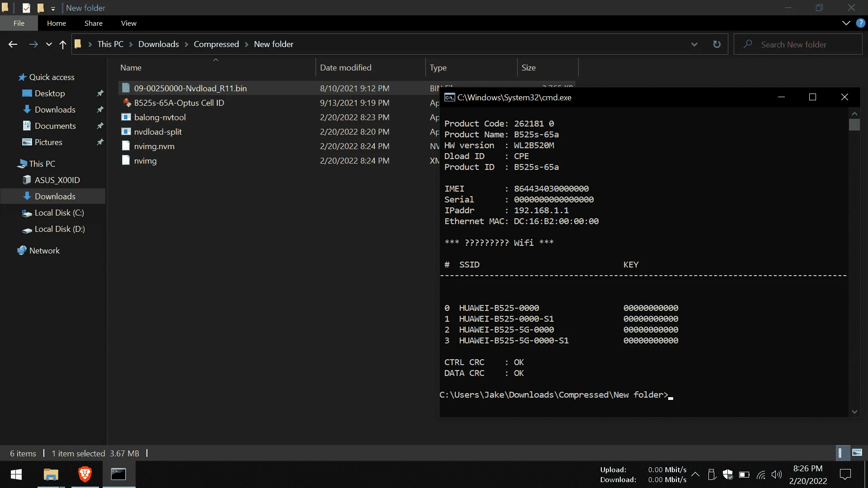Viewport: 868px width, 488px height.
Task: Open Documents in the navigation pane
Action: pos(55,126)
